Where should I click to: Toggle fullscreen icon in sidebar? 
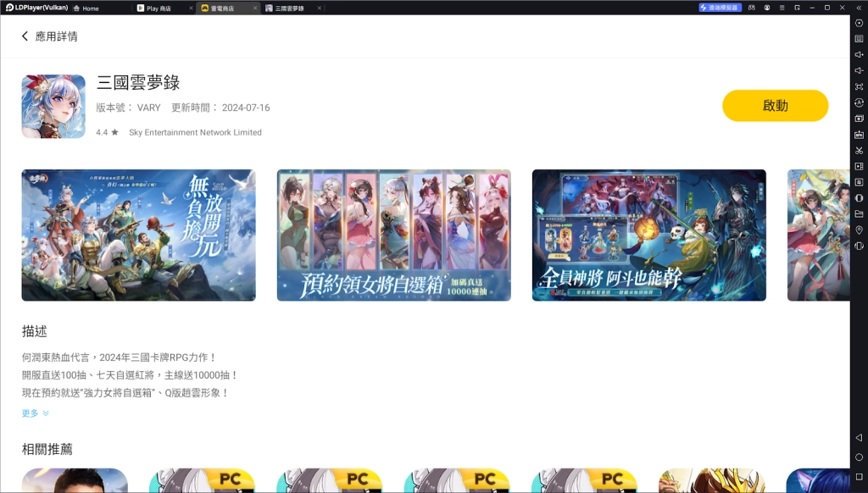click(859, 87)
